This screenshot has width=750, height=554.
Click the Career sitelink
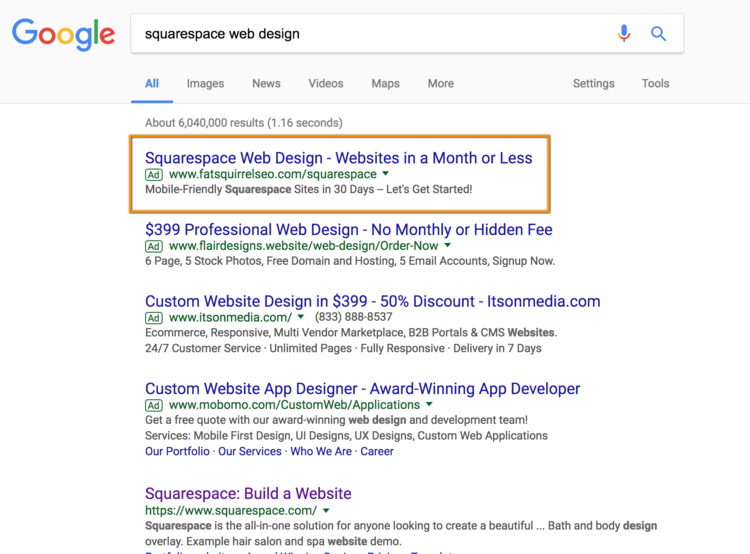pyautogui.click(x=377, y=452)
